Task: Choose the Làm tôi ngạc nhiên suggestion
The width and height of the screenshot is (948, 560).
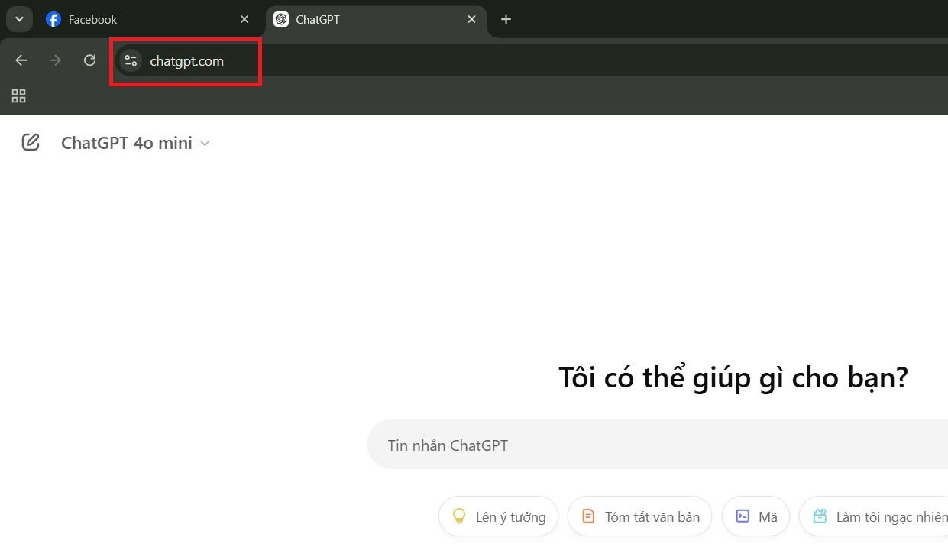Action: pos(874,516)
